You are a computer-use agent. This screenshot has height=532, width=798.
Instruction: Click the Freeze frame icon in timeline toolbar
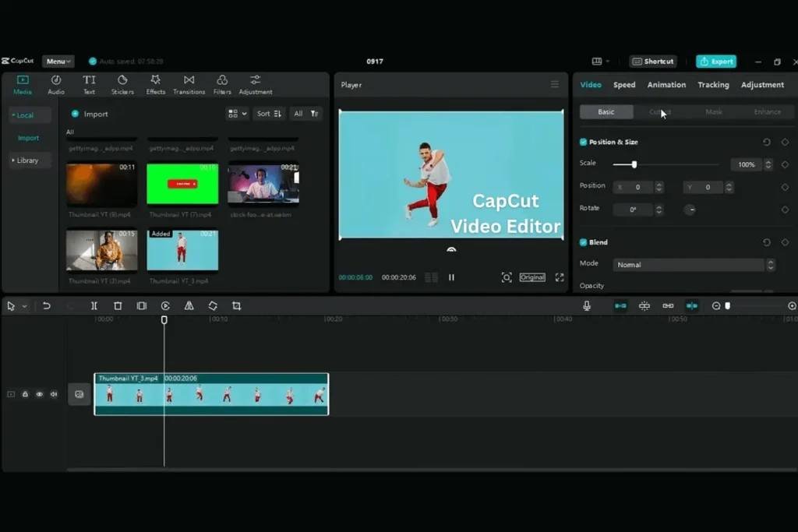(x=142, y=305)
